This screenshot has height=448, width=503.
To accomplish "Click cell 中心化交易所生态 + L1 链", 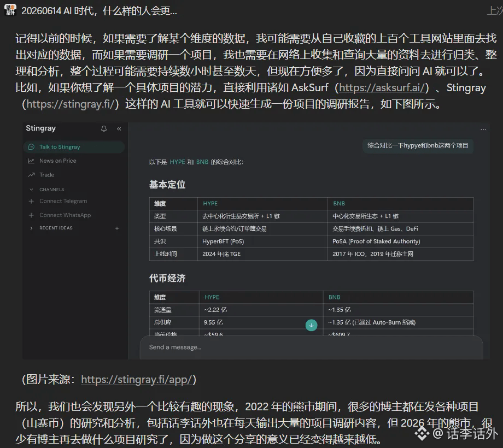I will (x=365, y=216).
